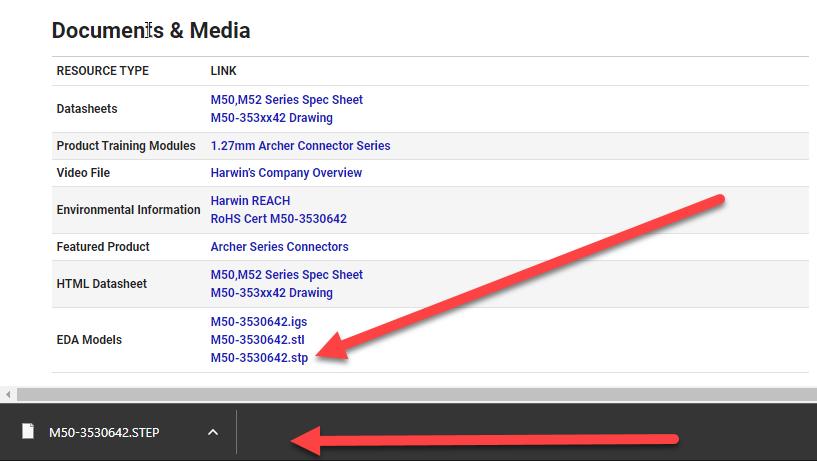Image resolution: width=817 pixels, height=461 pixels.
Task: Click the Environmental Information label
Action: [128, 210]
